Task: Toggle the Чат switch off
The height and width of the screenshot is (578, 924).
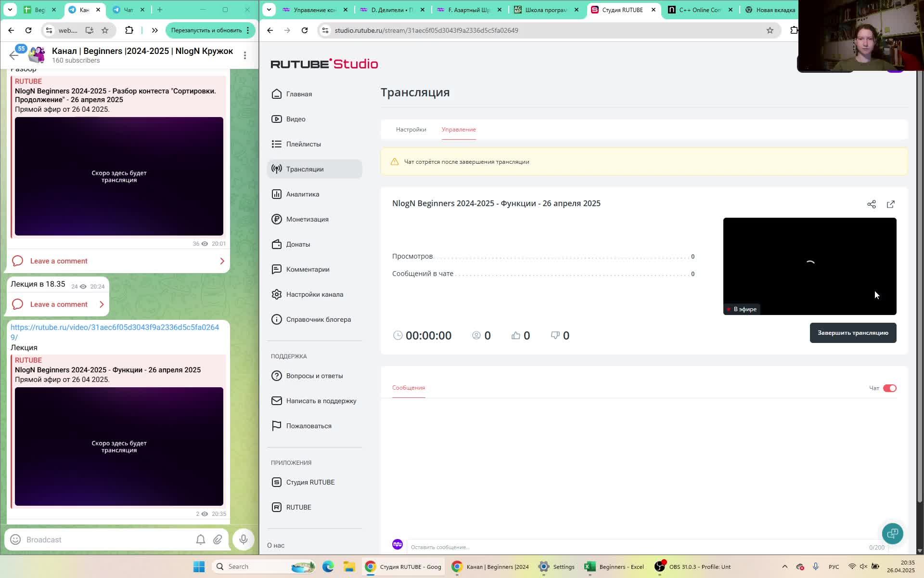Action: [889, 388]
